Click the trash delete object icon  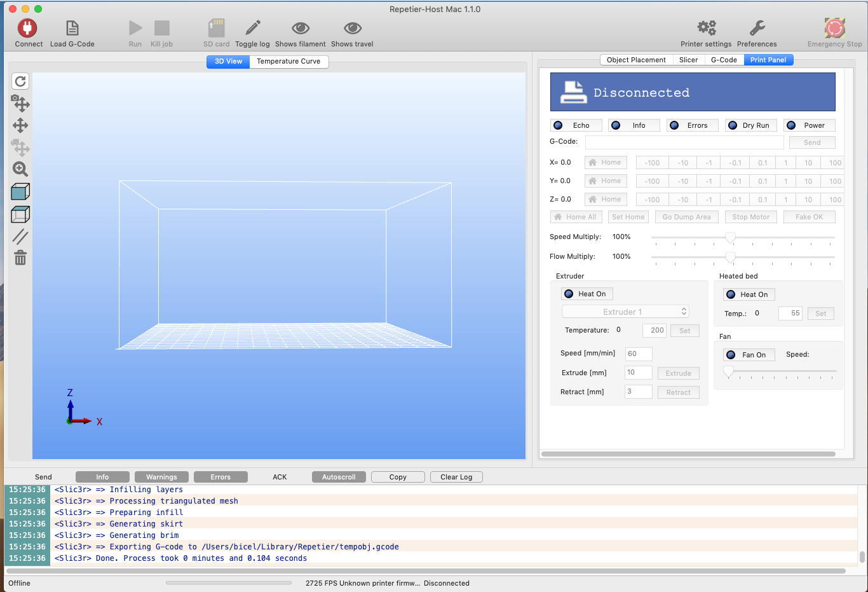point(20,258)
